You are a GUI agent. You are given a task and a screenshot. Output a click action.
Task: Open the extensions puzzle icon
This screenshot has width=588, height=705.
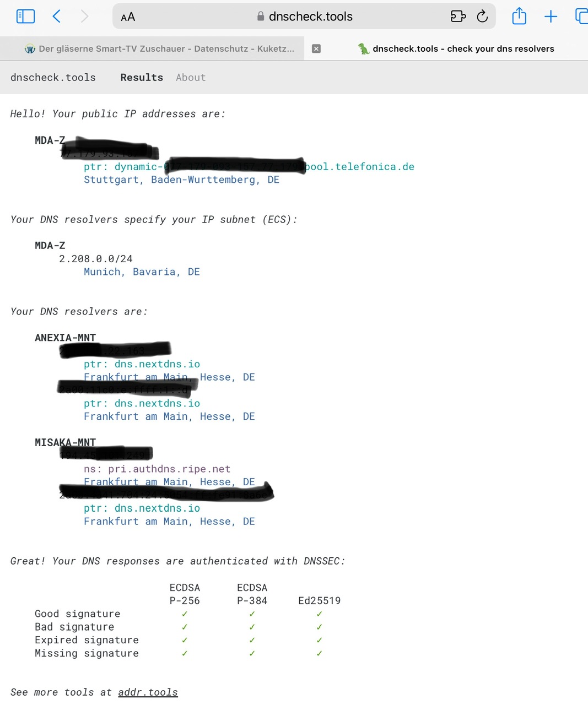458,17
